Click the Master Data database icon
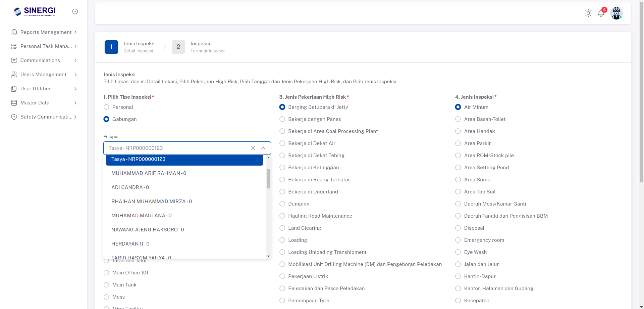The height and width of the screenshot is (309, 644). pyautogui.click(x=14, y=103)
